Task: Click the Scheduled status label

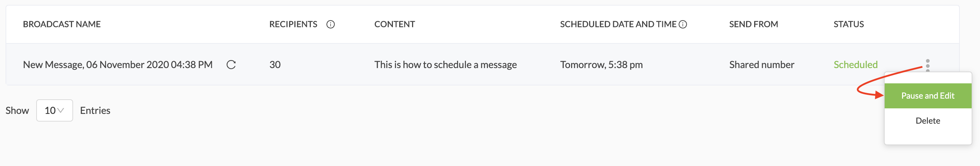Action: 855,65
